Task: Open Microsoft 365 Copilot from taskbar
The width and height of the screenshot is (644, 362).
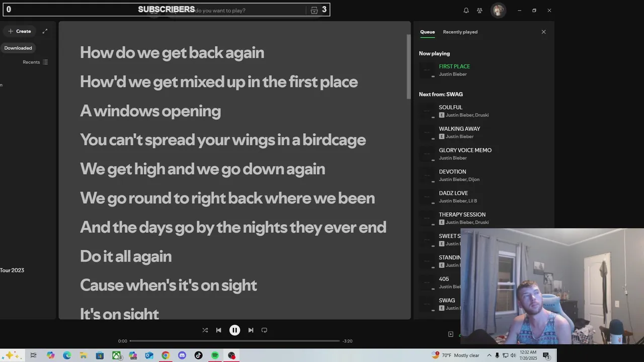Action: click(x=133, y=355)
